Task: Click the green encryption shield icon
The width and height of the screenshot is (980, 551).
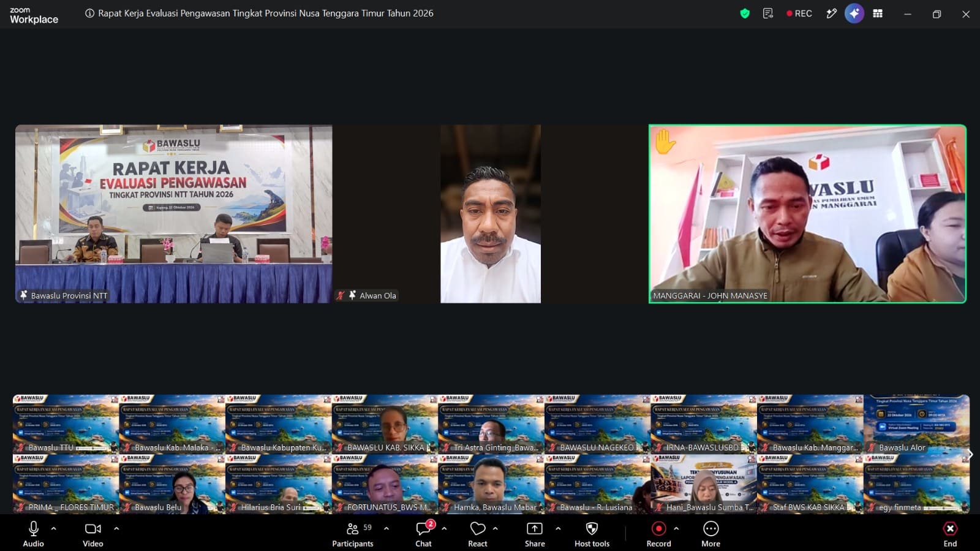Action: [x=745, y=13]
